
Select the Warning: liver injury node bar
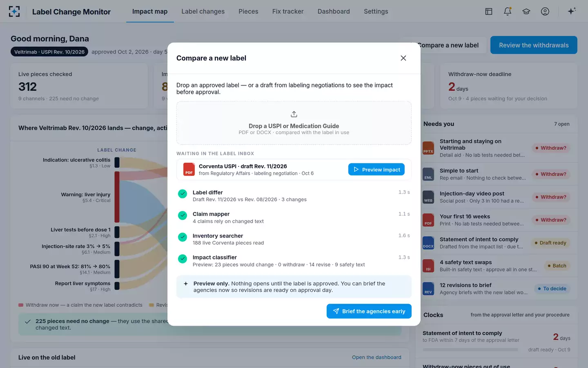[x=117, y=197]
